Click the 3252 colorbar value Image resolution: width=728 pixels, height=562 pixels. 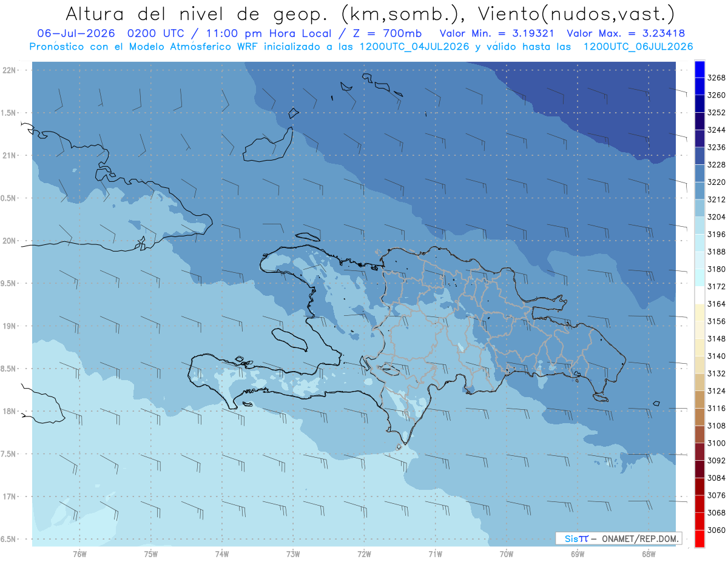pyautogui.click(x=716, y=113)
